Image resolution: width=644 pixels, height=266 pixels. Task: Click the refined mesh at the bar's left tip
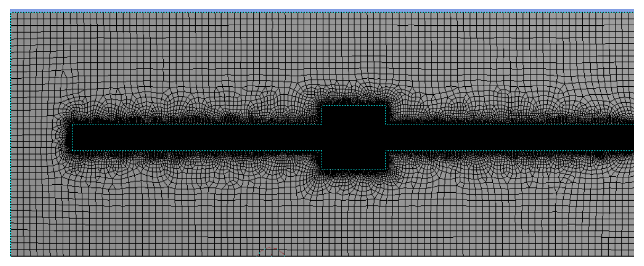(65, 137)
